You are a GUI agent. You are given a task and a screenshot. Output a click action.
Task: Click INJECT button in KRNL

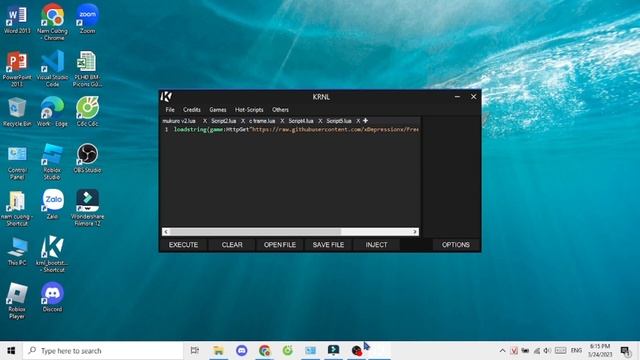376,244
